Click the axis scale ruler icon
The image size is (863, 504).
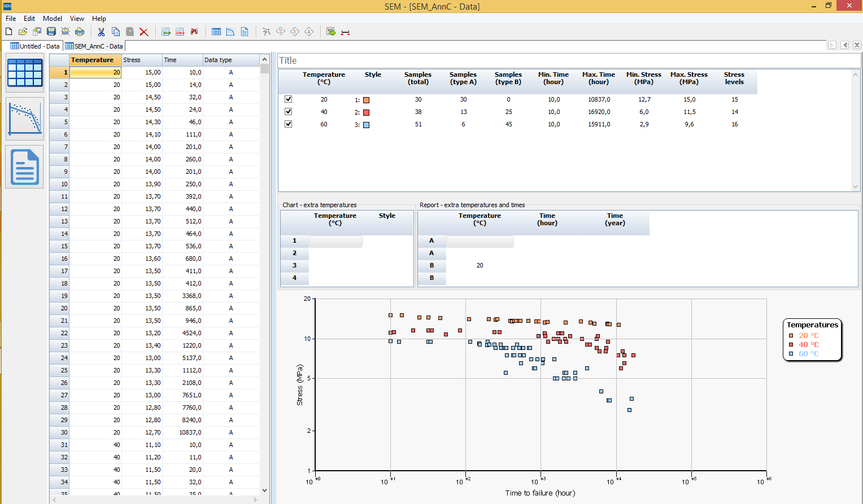pyautogui.click(x=345, y=32)
